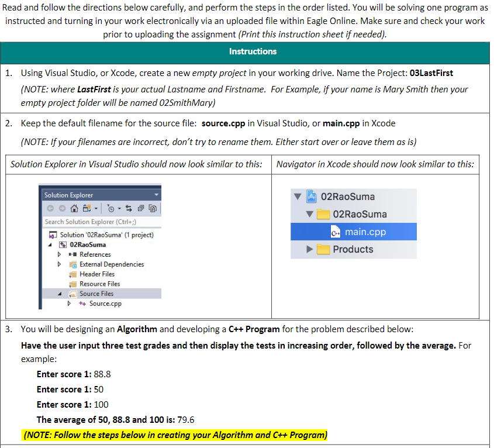Expand the Products folder in Xcode
Viewport: 494px width, 448px height.
(x=310, y=248)
